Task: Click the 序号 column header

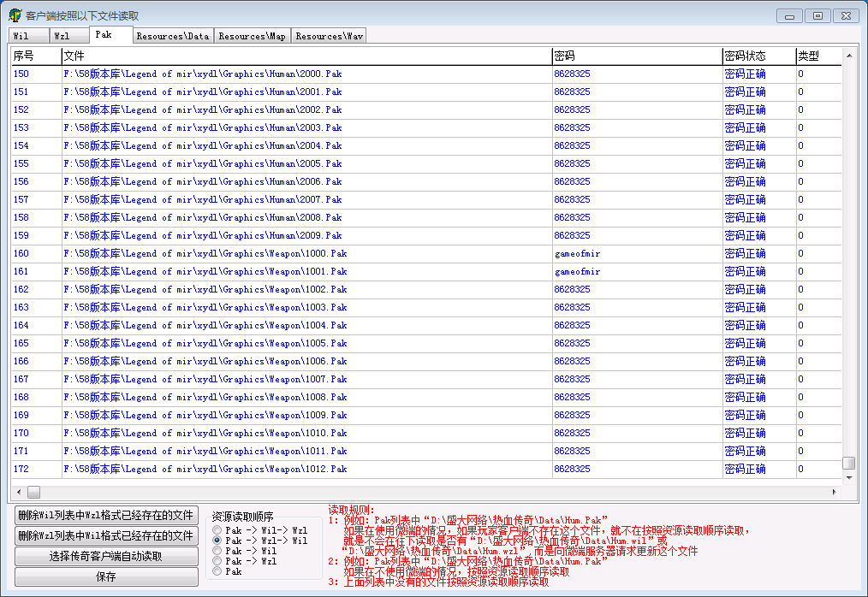Action: pos(36,56)
